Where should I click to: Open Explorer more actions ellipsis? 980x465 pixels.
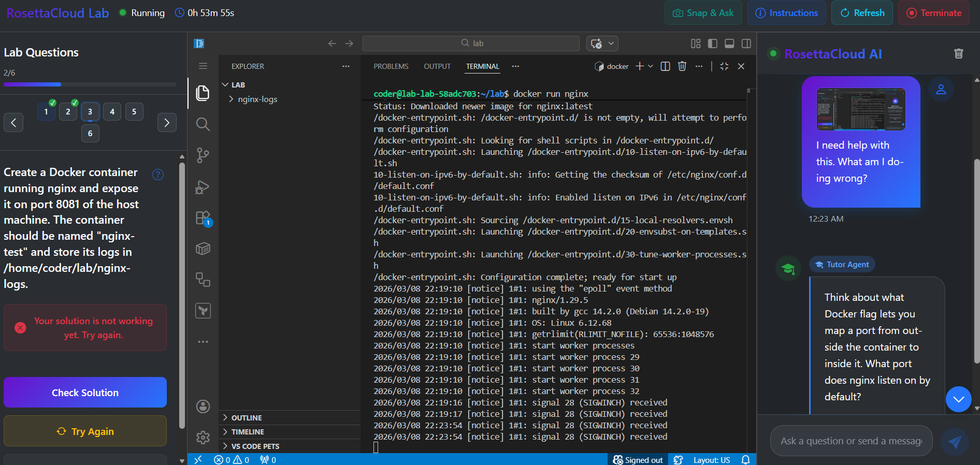click(346, 66)
